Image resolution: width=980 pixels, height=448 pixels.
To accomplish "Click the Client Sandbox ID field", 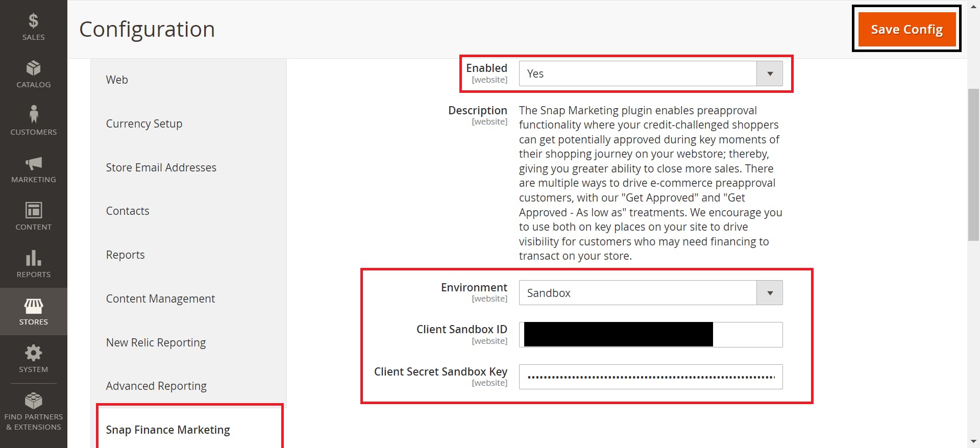I will pos(651,335).
